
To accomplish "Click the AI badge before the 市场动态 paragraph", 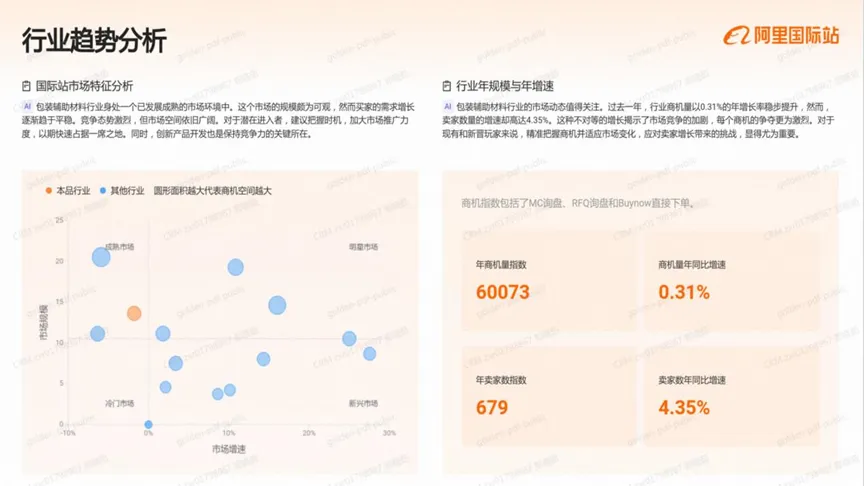I will pyautogui.click(x=447, y=106).
